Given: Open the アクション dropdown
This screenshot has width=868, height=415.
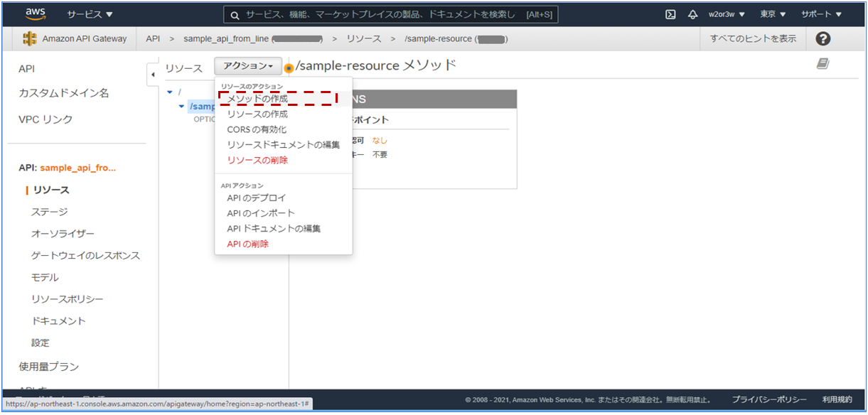Looking at the screenshot, I should [x=247, y=65].
